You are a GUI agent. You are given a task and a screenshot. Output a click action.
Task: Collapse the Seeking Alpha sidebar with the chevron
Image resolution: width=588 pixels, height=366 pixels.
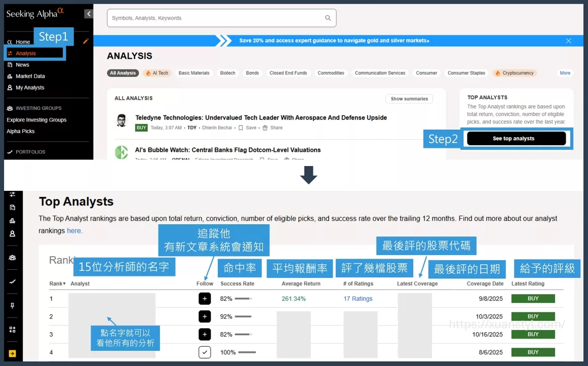[89, 14]
